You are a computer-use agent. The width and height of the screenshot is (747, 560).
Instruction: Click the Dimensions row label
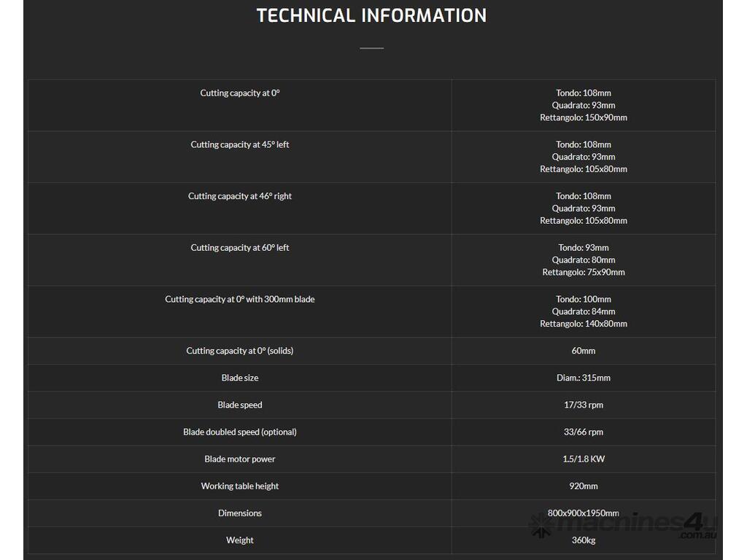click(240, 513)
